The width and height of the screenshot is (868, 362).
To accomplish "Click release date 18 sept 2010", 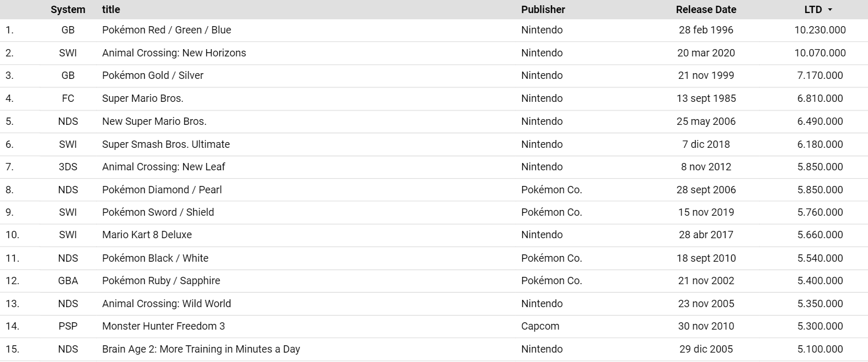I will tap(706, 258).
